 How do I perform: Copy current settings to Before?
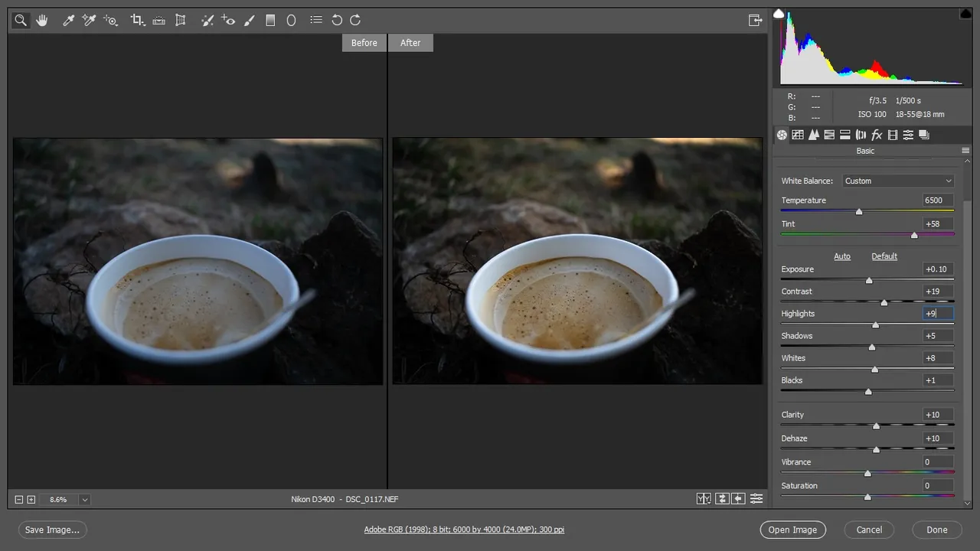pyautogui.click(x=738, y=499)
